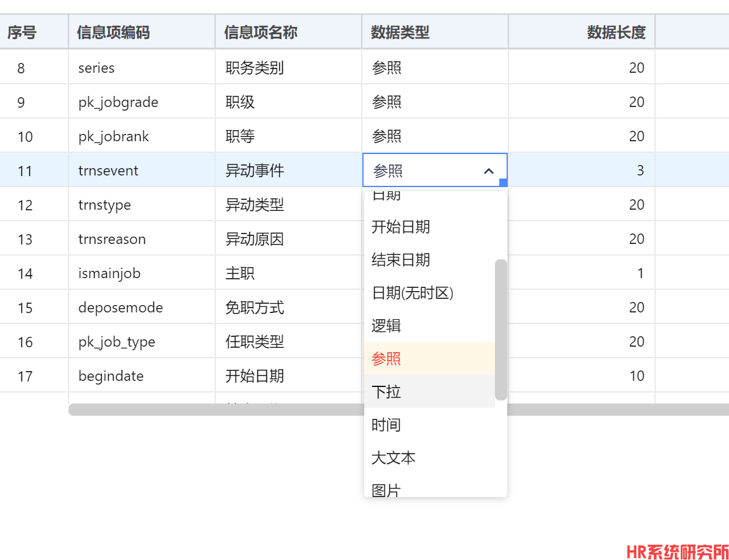Viewport: 729px width, 560px height.
Task: Click the dropdown list vertical scrollbar
Action: tap(500, 329)
